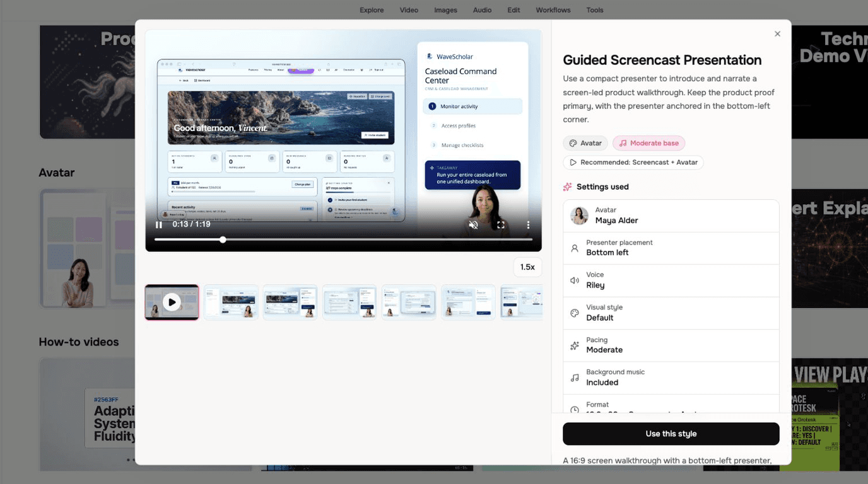Screen dimensions: 868x484
Task: Click the Default visual style value
Action: (600, 318)
